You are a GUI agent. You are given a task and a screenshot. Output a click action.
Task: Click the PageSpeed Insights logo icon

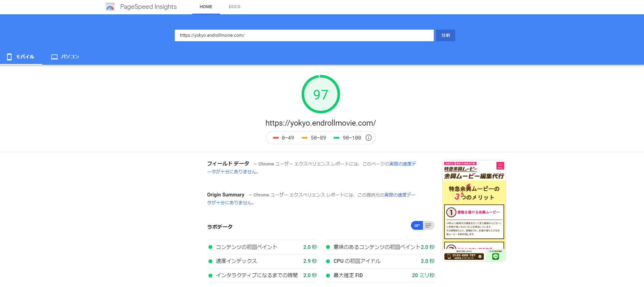110,7
